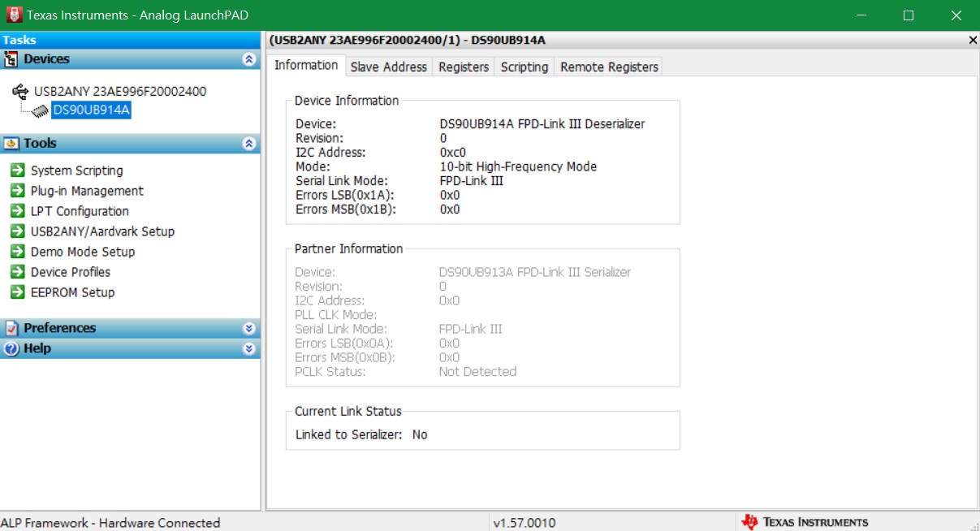Click the Help header label
980x531 pixels.
pos(37,348)
